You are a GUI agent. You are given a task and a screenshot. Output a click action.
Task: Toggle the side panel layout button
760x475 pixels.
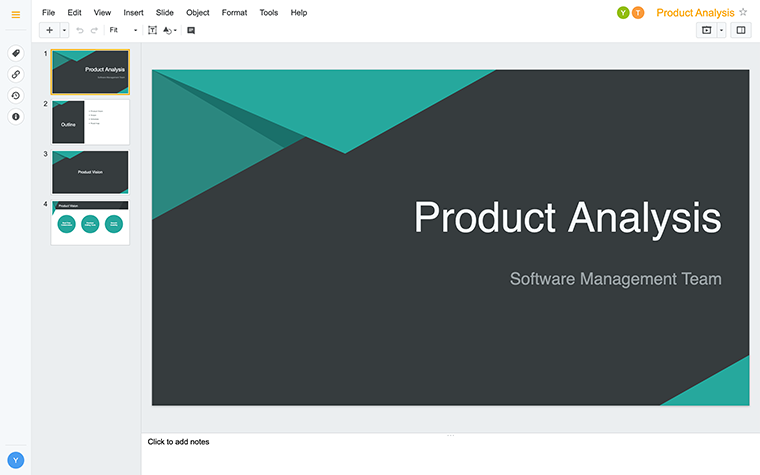741,31
